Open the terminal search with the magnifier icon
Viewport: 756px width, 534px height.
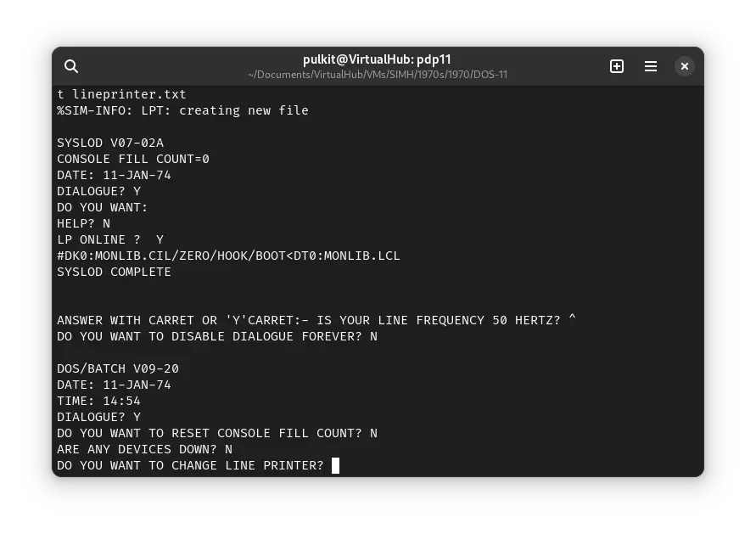point(71,66)
